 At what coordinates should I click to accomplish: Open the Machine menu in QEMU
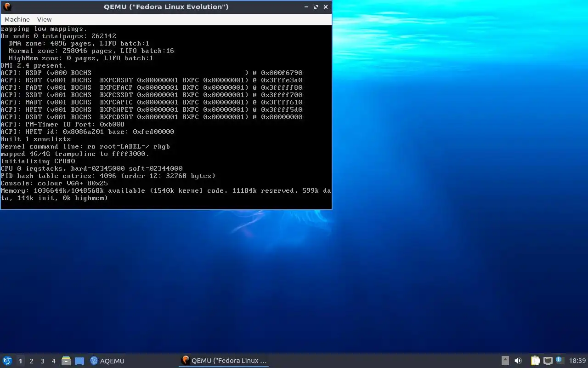click(17, 19)
